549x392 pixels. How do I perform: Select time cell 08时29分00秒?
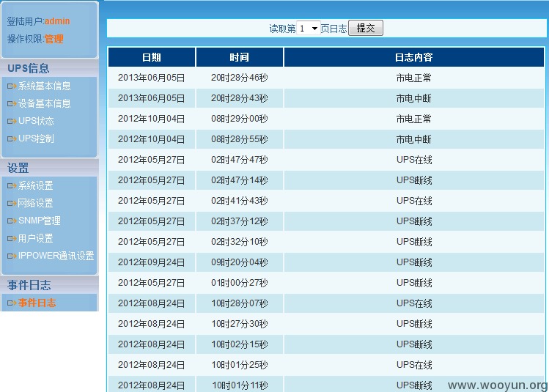(240, 119)
